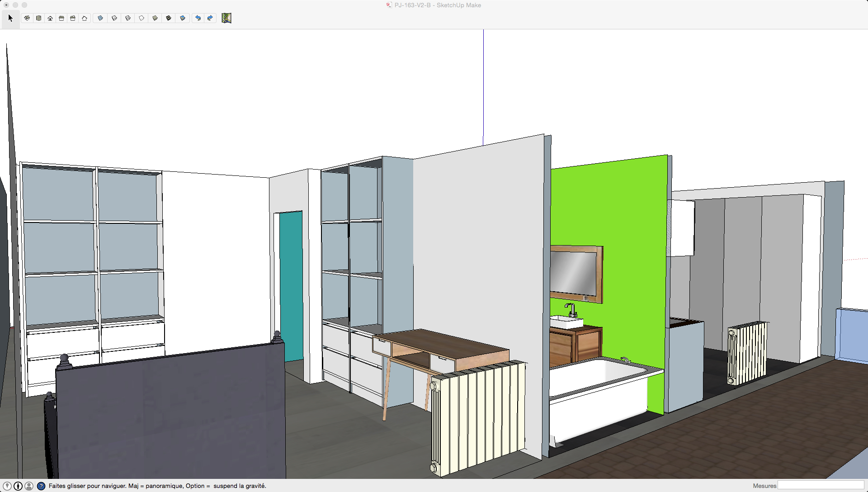Click the geo-location status icon

tap(7, 486)
